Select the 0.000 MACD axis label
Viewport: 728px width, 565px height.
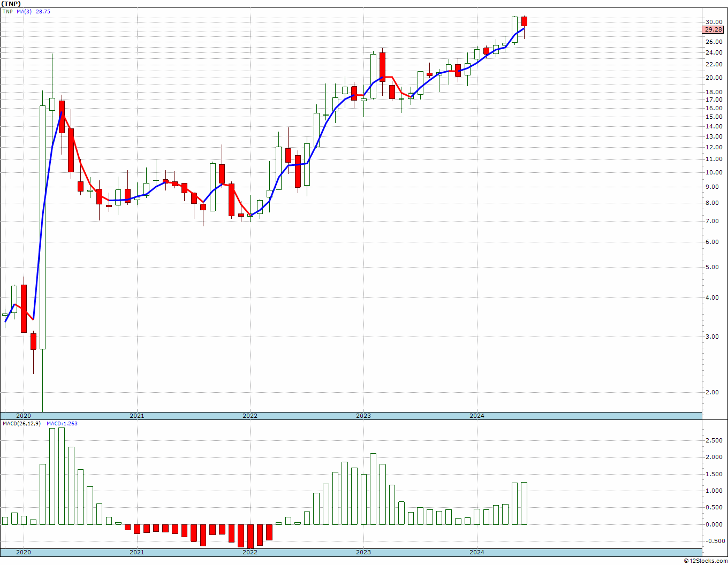point(714,524)
